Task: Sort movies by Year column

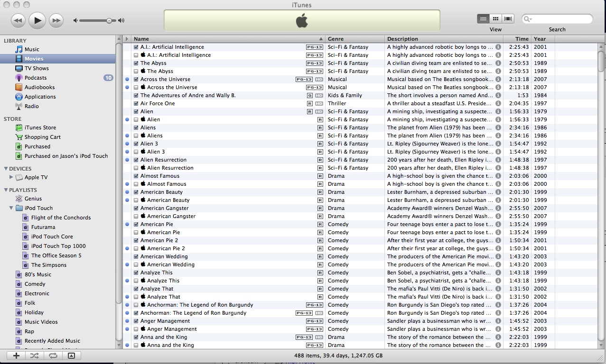Action: point(543,39)
